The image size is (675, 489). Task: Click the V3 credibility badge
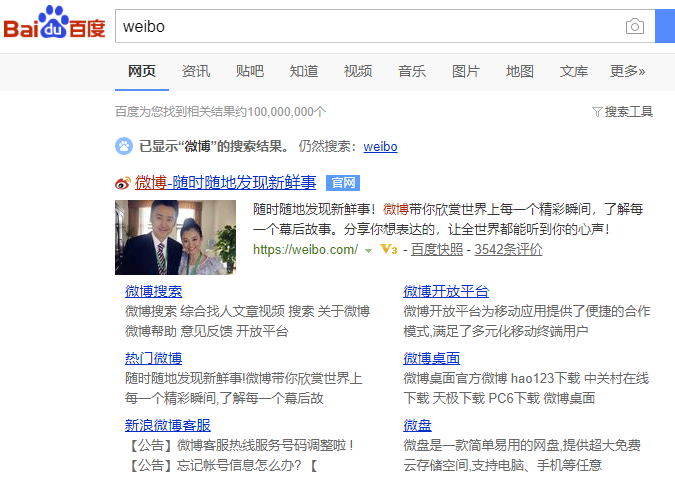click(388, 249)
